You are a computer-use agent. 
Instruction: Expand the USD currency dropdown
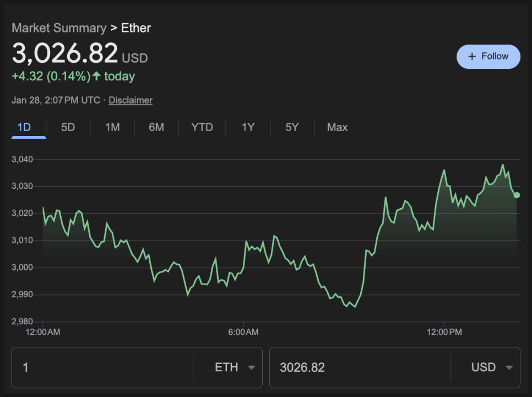(492, 367)
